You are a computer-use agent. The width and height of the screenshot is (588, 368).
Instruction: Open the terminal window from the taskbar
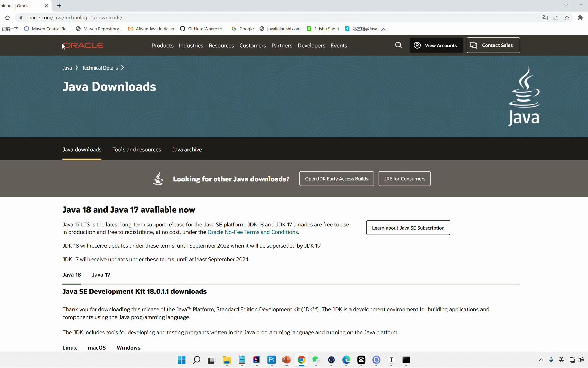point(406,360)
